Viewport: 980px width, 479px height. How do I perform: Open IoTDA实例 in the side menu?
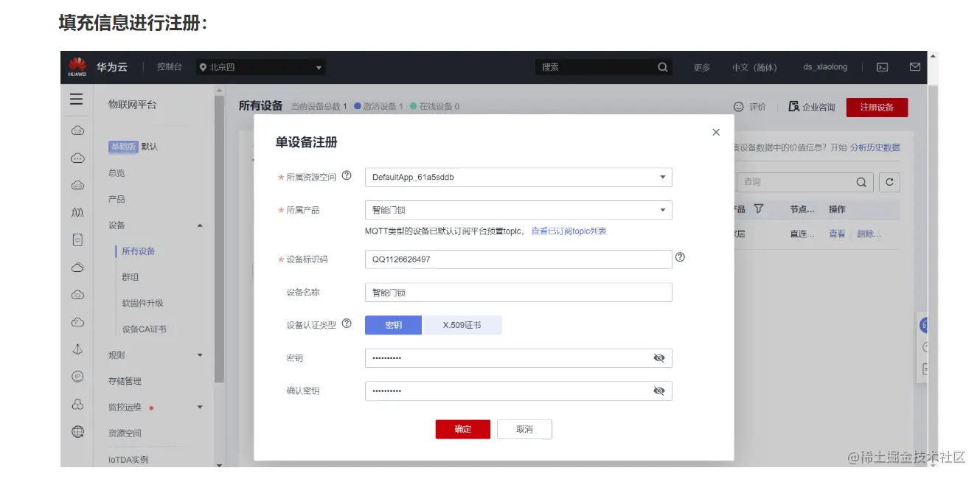click(128, 460)
